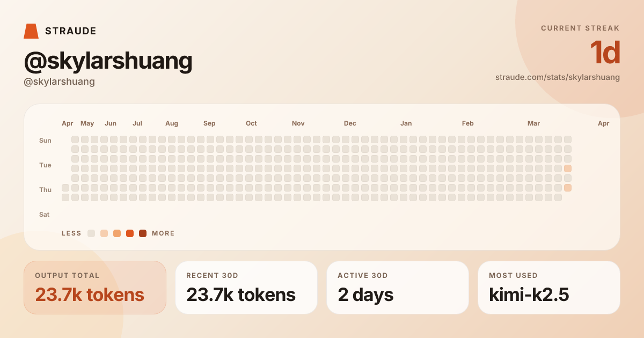This screenshot has width=644, height=338.
Task: Select the Most Used kimi-k2.5 card
Action: pos(549,288)
